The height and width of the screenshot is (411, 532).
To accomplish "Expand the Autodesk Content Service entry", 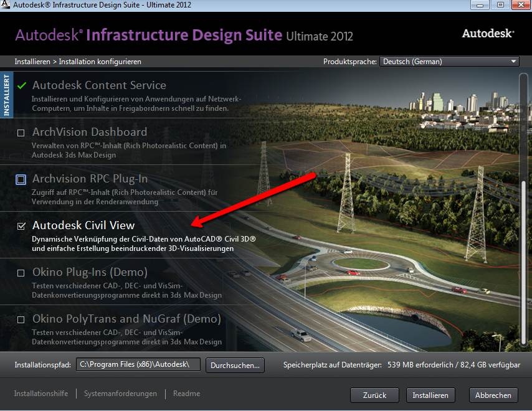I will pos(99,85).
